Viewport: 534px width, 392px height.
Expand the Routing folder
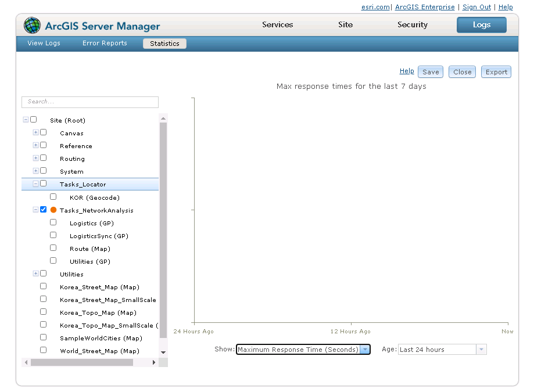tap(35, 158)
